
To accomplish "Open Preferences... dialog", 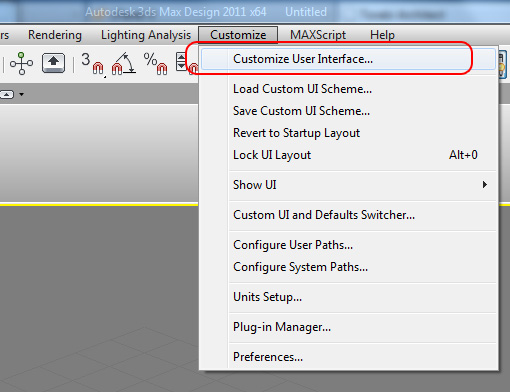I will pyautogui.click(x=348, y=357).
